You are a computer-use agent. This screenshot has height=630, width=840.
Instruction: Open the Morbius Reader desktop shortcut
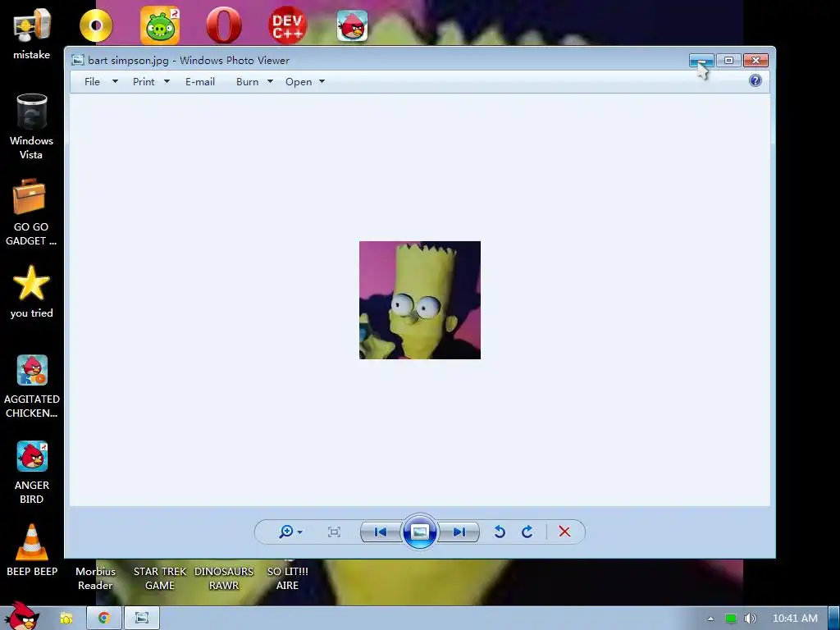click(95, 578)
